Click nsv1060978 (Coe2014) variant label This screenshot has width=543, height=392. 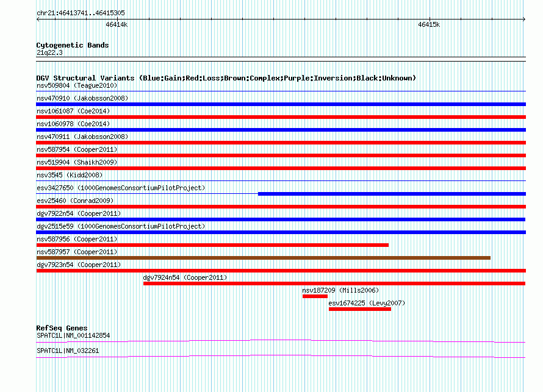tap(73, 124)
